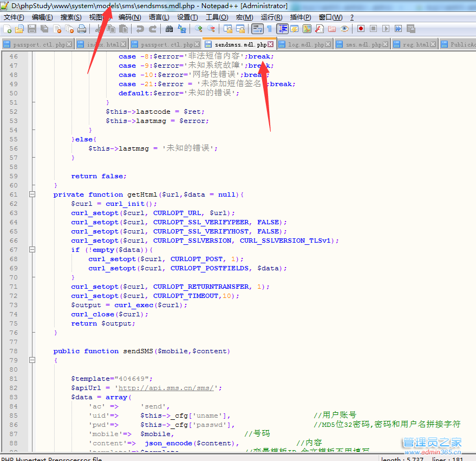Run the macro multiple times icon

[x=398, y=29]
